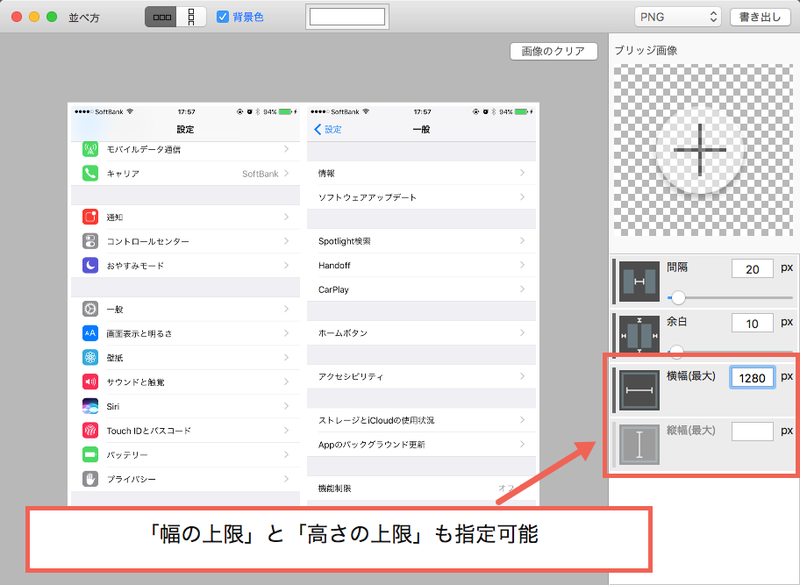Screen dimensions: 800x585
Task: Select vertical arrangement layout button
Action: [191, 17]
